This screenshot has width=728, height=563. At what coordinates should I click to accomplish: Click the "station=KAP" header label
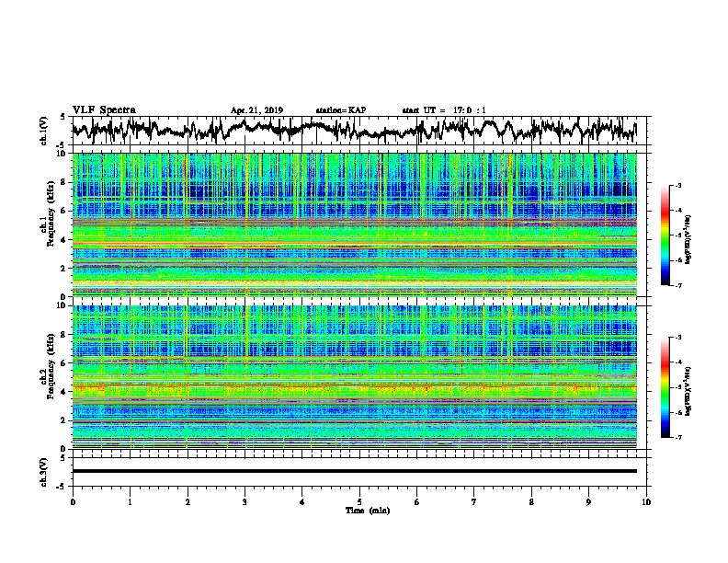341,110
